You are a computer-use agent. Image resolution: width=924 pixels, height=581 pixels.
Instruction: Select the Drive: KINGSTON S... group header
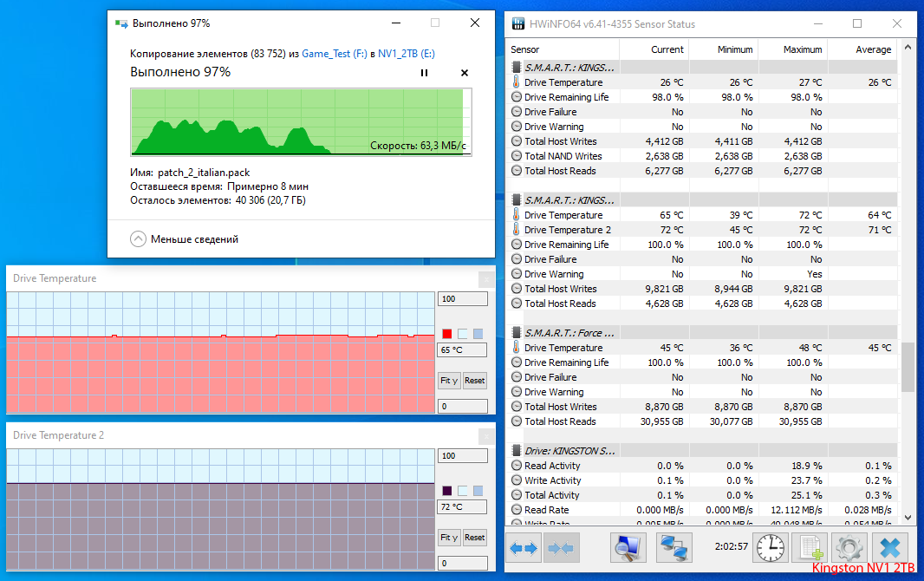[702, 451]
